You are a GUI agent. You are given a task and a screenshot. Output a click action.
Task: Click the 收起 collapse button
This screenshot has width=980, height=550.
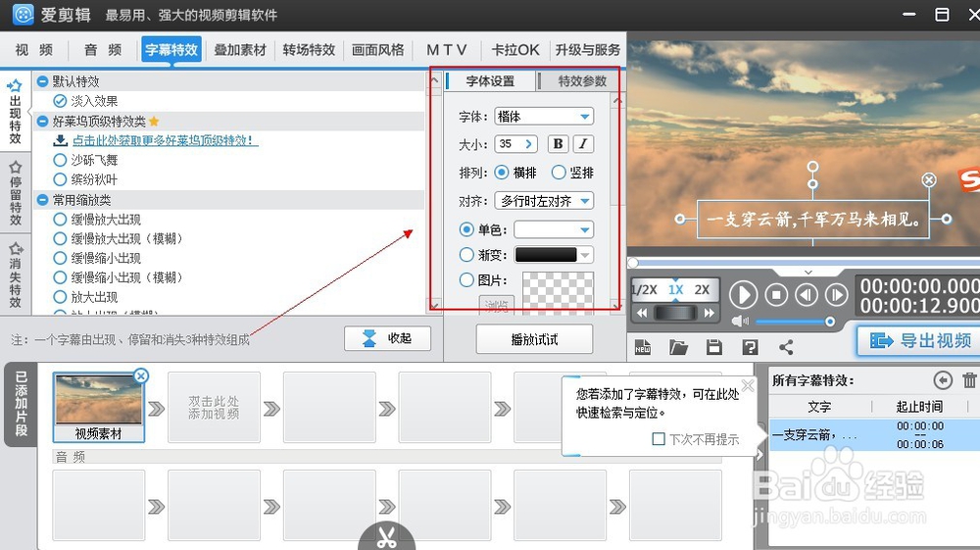click(x=387, y=338)
